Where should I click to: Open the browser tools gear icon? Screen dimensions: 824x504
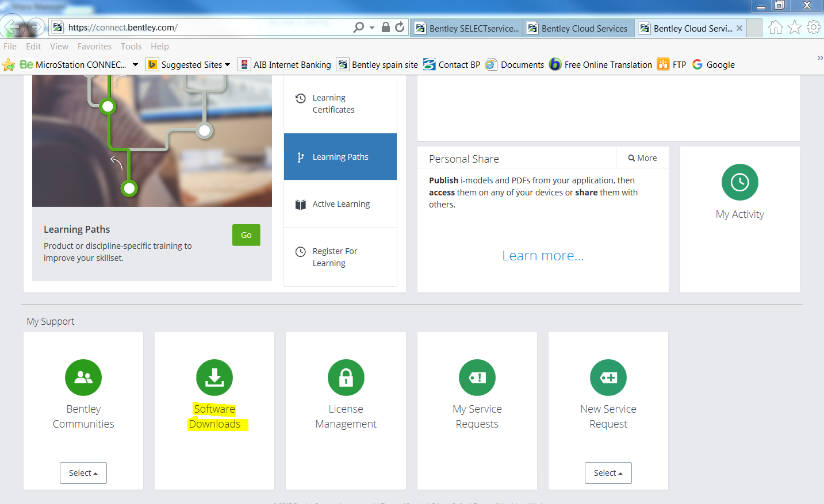pyautogui.click(x=814, y=27)
